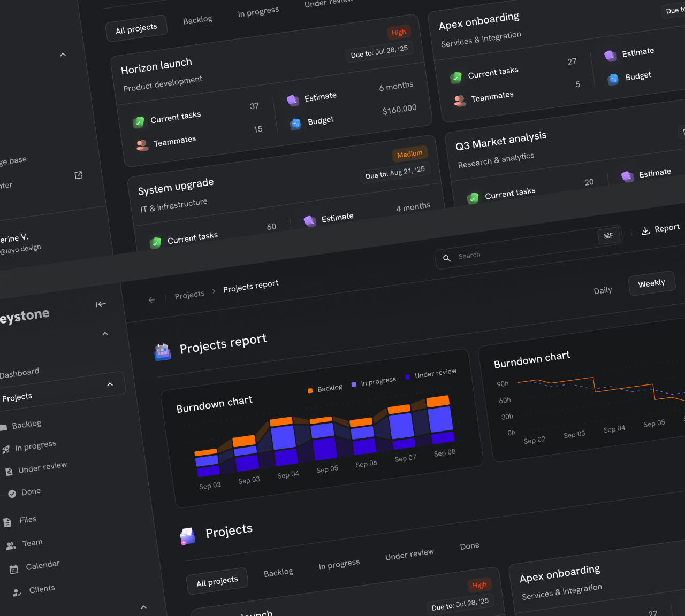Expand the chevron at sidebar bottom
The width and height of the screenshot is (685, 616).
143,607
